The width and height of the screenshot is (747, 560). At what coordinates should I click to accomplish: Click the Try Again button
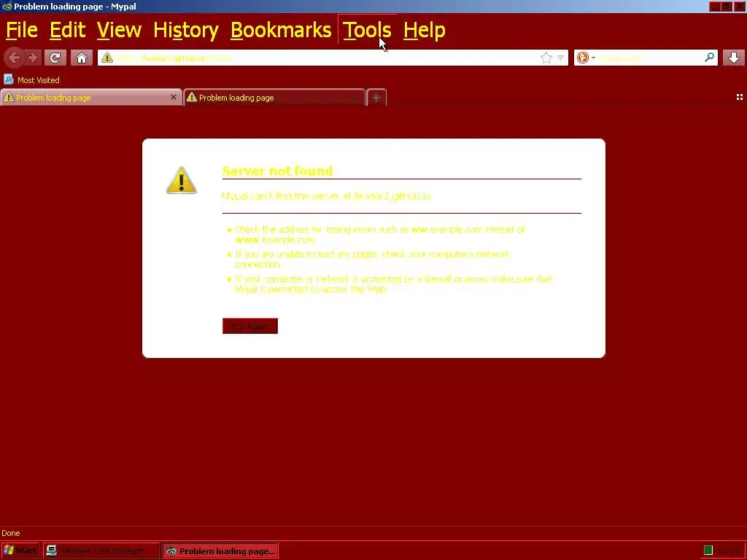click(x=250, y=326)
